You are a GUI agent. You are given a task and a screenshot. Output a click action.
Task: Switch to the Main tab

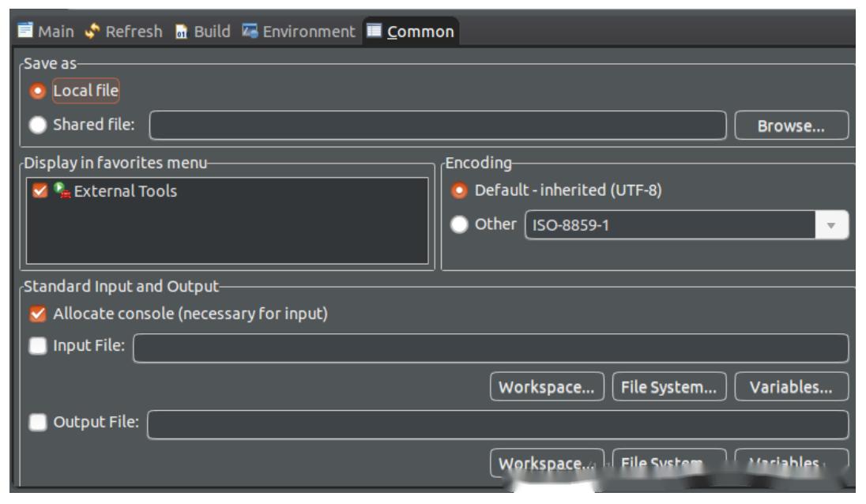pyautogui.click(x=44, y=32)
